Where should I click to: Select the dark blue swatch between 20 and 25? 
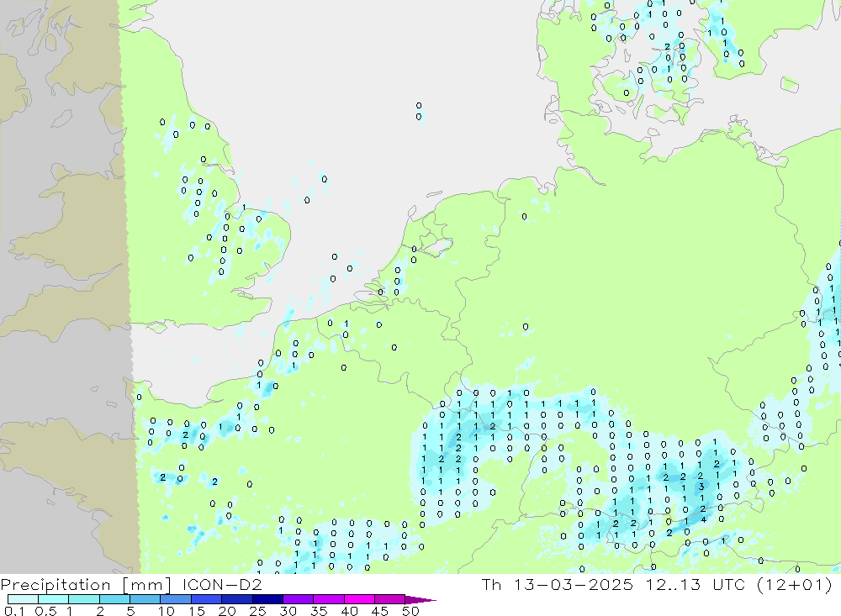[x=237, y=599]
